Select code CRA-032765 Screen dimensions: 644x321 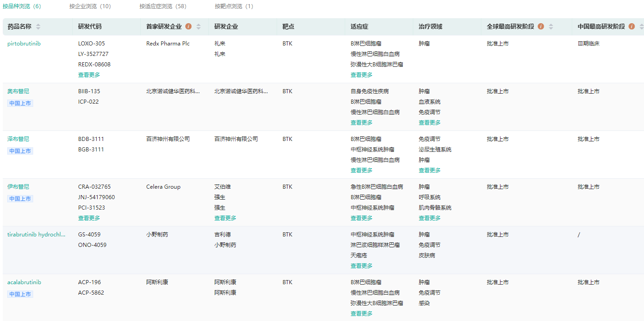point(94,187)
